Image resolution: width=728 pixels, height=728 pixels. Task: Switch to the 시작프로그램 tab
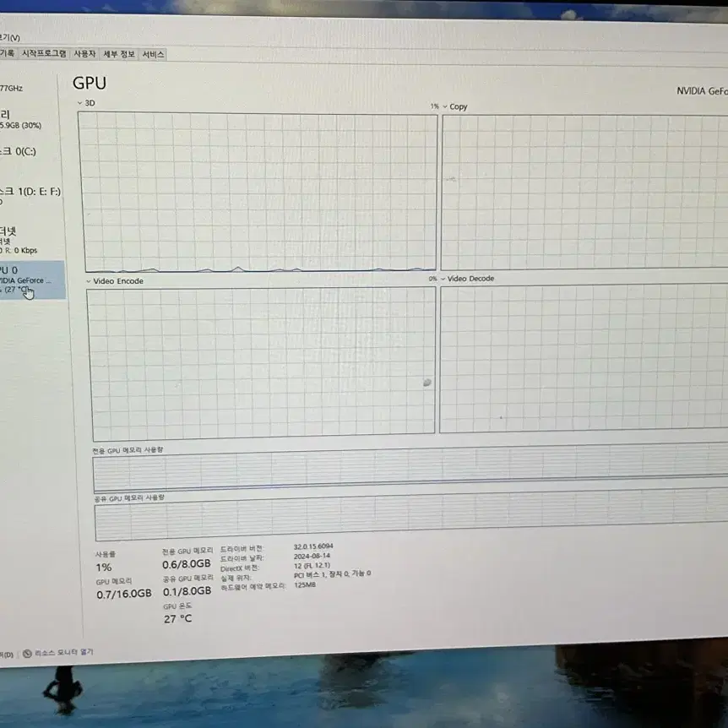point(44,53)
